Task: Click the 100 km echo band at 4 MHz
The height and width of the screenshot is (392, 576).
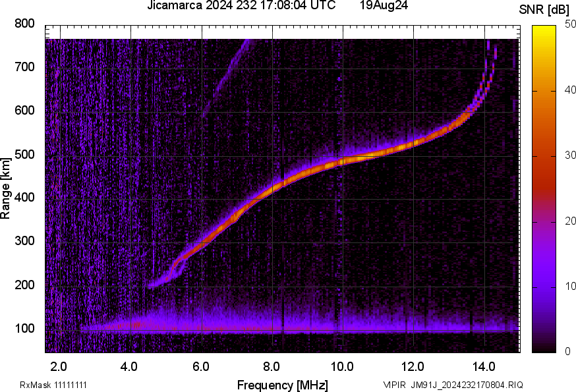Action: point(130,325)
